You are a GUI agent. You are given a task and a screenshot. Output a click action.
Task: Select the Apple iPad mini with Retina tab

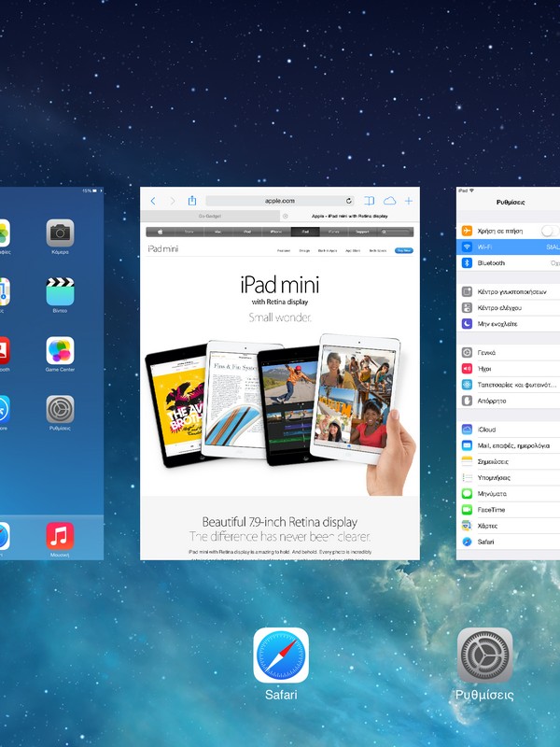pyautogui.click(x=349, y=217)
